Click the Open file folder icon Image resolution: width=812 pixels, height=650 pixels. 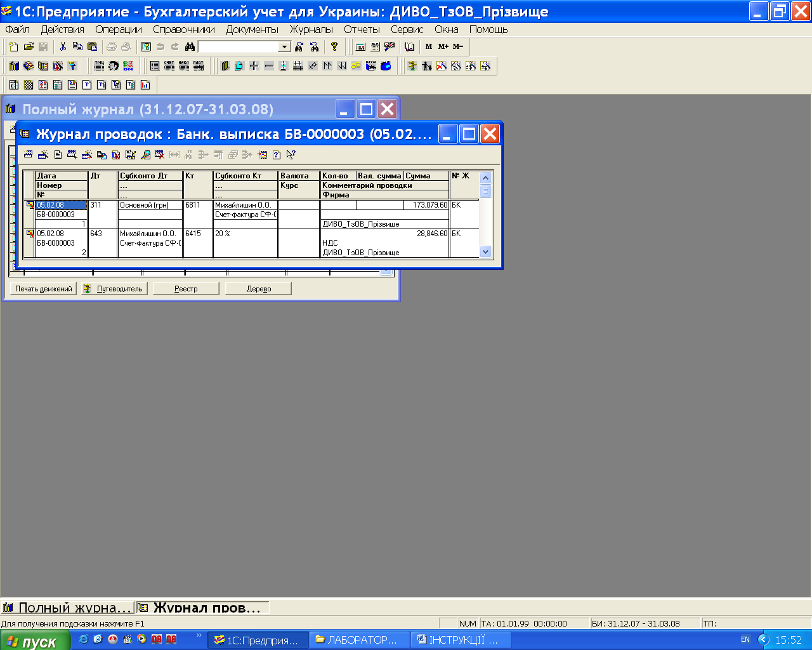(x=29, y=47)
